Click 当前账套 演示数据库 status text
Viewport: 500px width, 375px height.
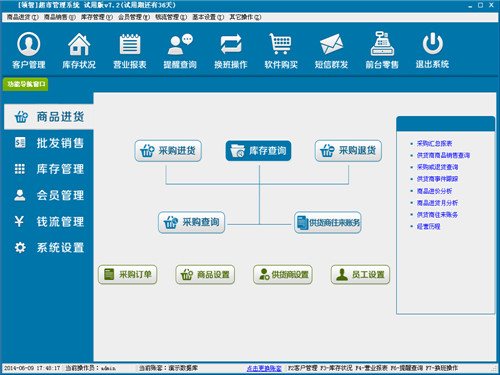[x=168, y=368]
